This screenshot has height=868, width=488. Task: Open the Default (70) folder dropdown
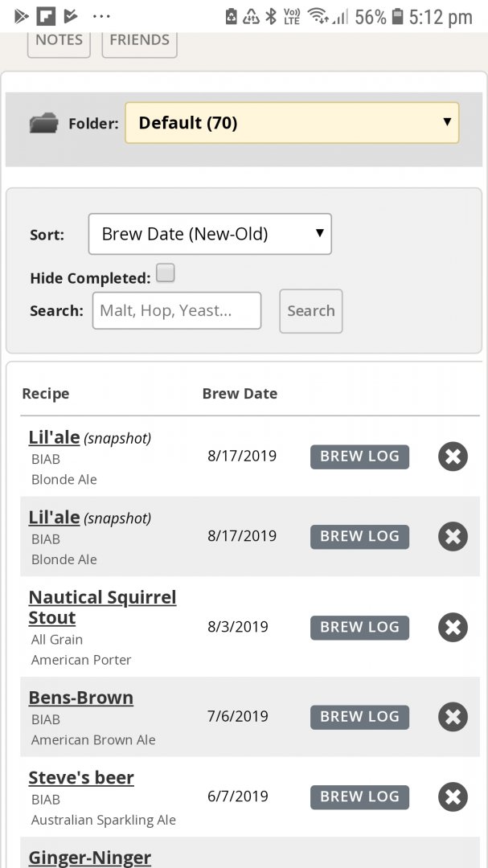pyautogui.click(x=292, y=122)
